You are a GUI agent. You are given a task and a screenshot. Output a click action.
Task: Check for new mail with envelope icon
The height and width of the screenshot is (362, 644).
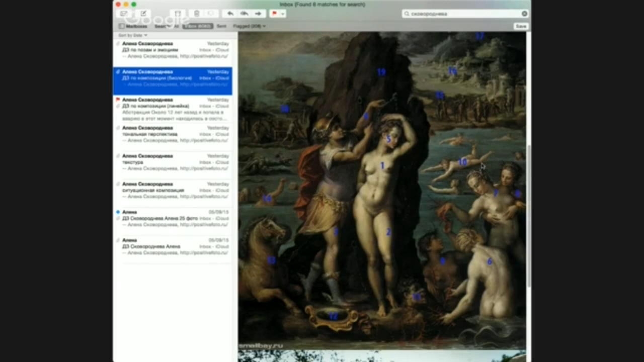(x=124, y=14)
